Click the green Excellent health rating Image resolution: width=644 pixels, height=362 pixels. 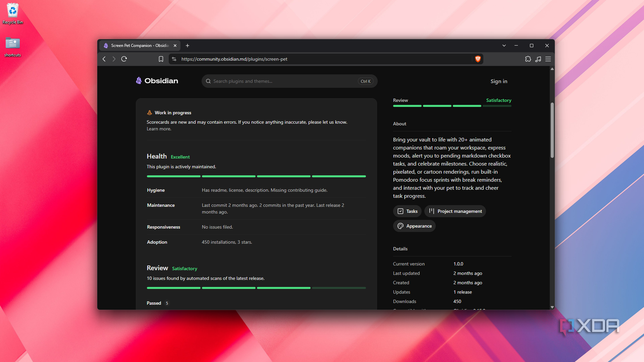click(x=180, y=157)
